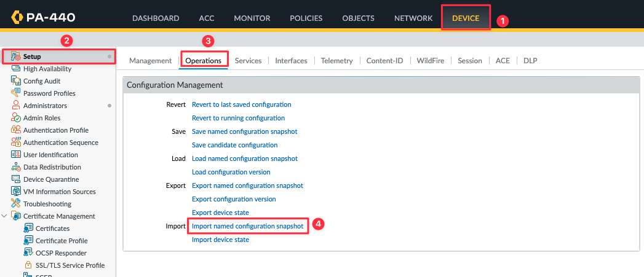Open the DASHBOARD top menu
Viewport: 644px width, 277px height.
pos(156,18)
